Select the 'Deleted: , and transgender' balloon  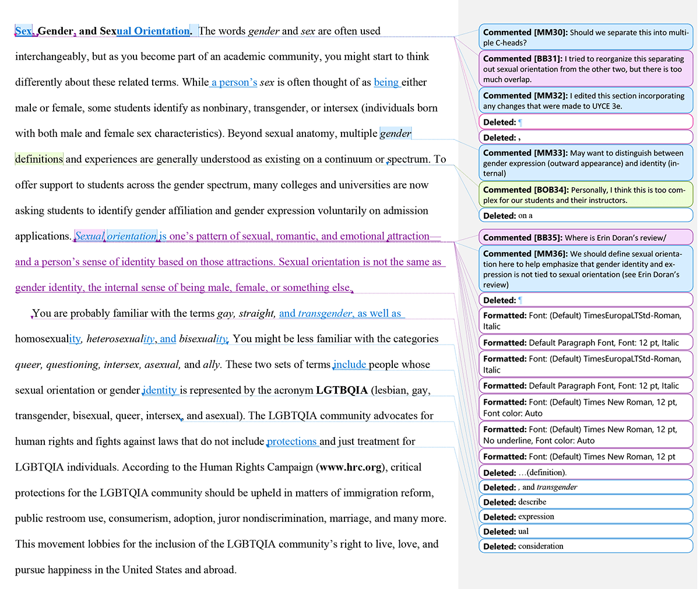point(585,487)
